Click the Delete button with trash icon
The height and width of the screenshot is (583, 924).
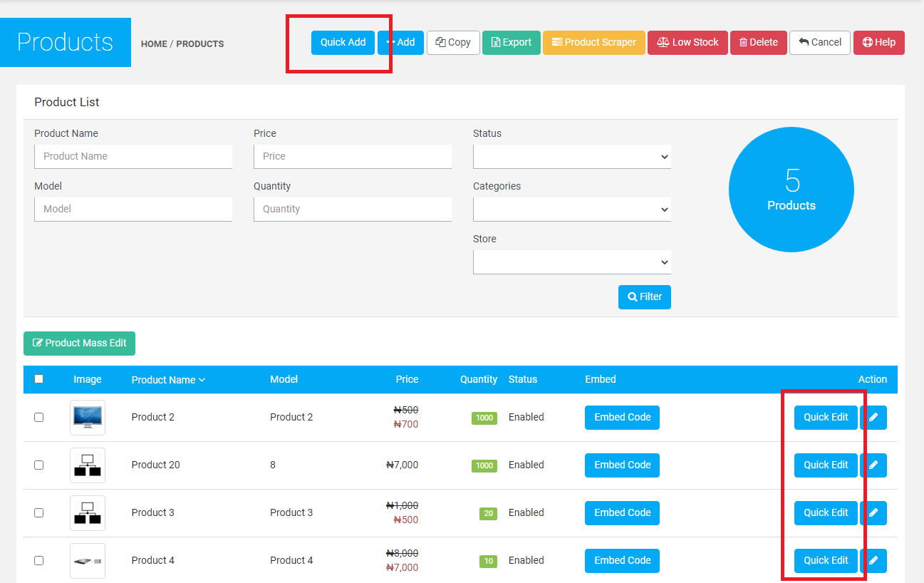[x=758, y=43]
